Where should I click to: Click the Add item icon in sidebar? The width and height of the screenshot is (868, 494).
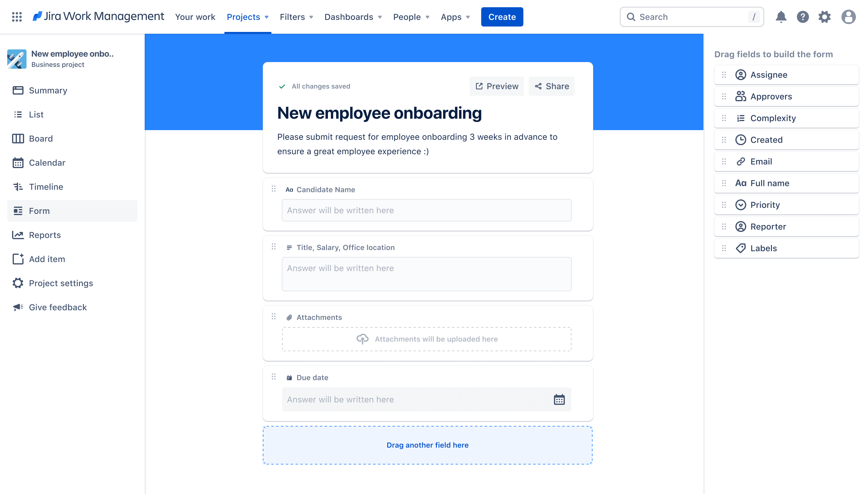(18, 259)
